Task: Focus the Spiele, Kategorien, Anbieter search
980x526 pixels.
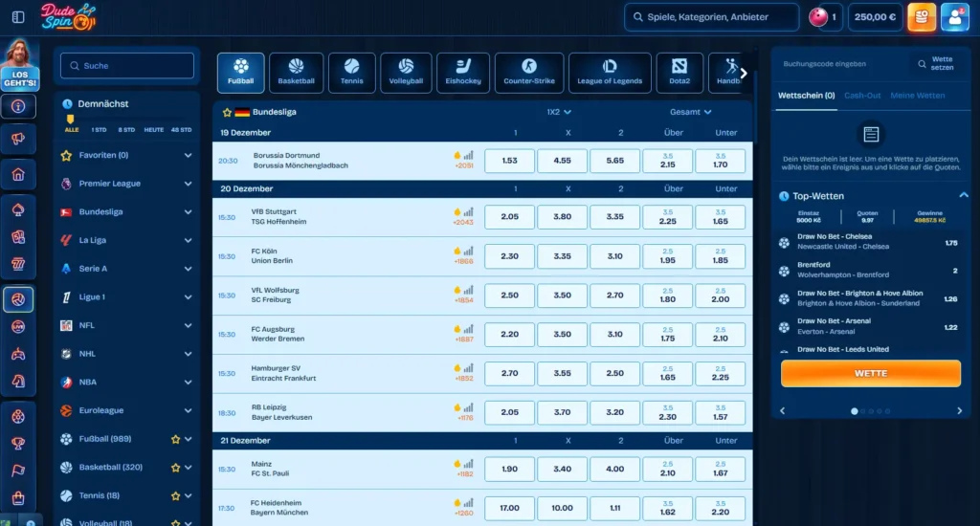Action: pos(711,17)
